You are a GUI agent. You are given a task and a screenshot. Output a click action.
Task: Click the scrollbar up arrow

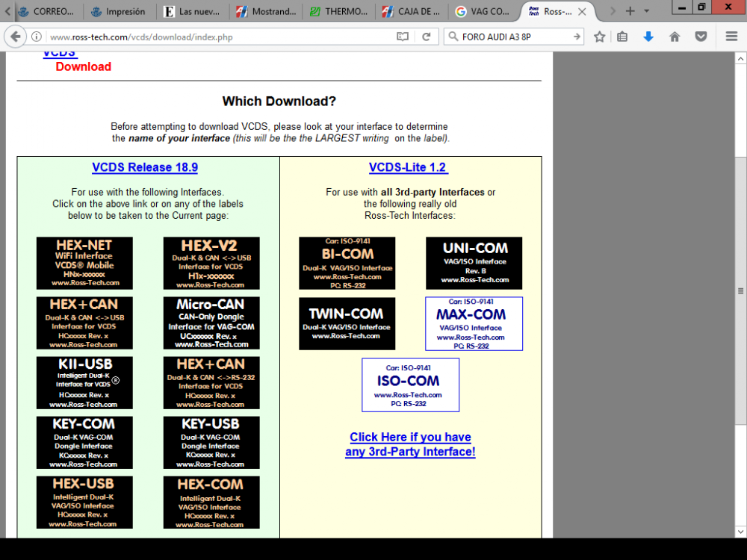click(740, 58)
